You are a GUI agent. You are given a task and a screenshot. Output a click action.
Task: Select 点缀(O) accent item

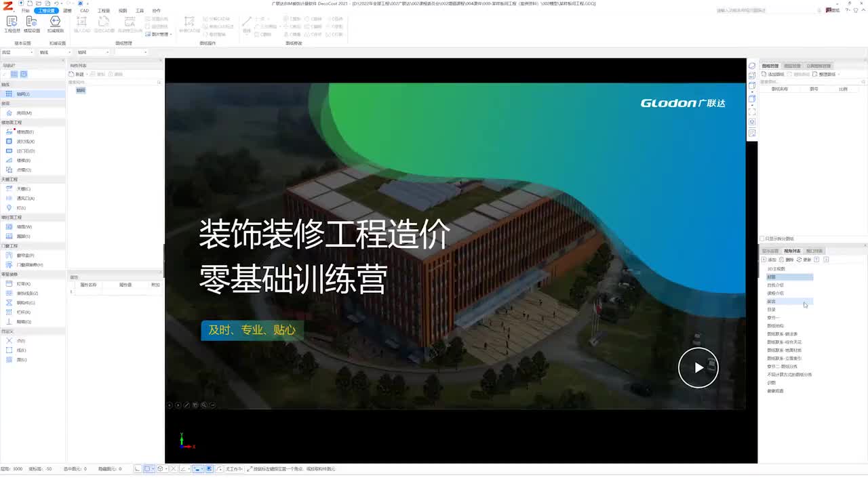33,170
